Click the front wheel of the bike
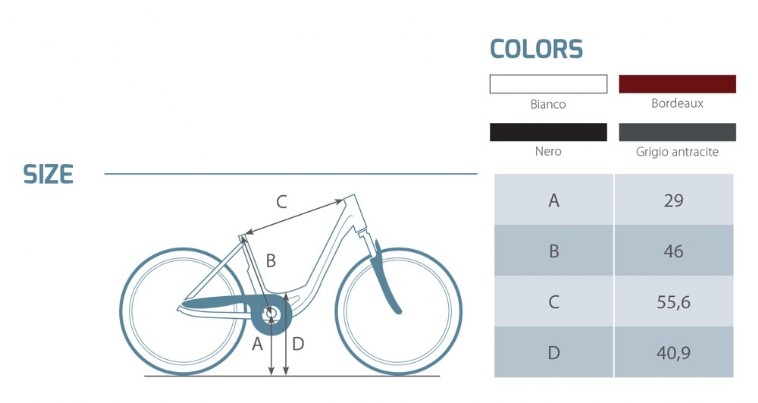Viewport: 758px width, 403px height. tap(398, 310)
